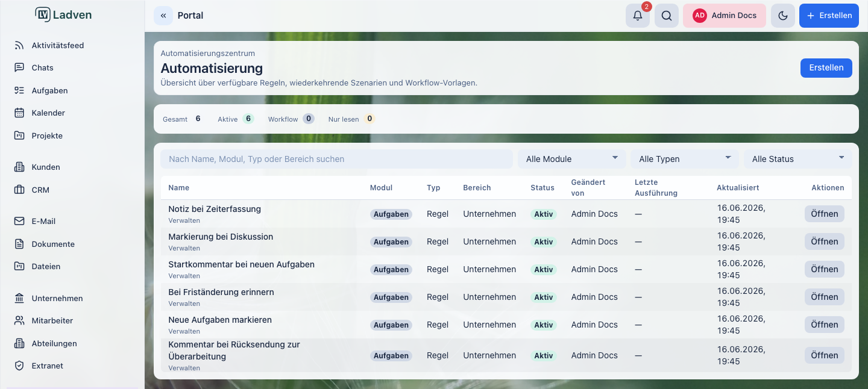Go to Kalender in sidebar
Viewport: 868px width, 389px height.
(48, 113)
